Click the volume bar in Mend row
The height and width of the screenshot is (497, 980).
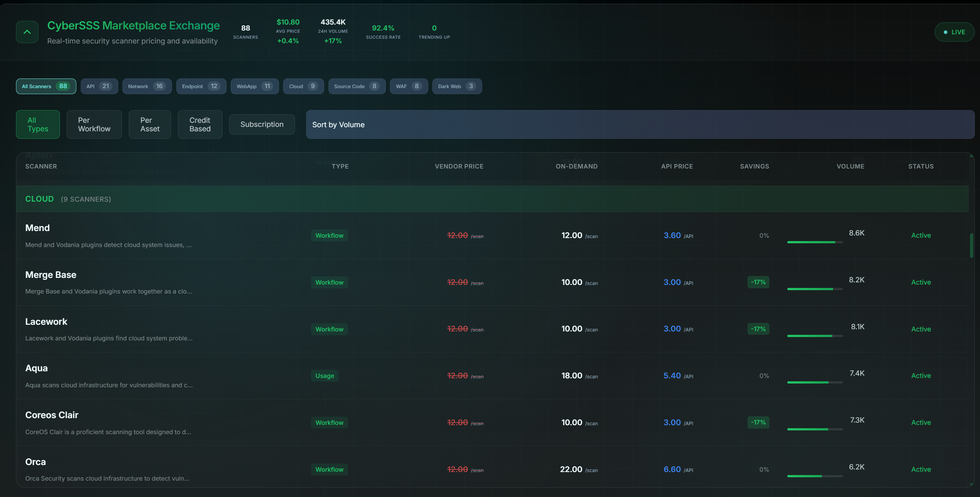[814, 242]
